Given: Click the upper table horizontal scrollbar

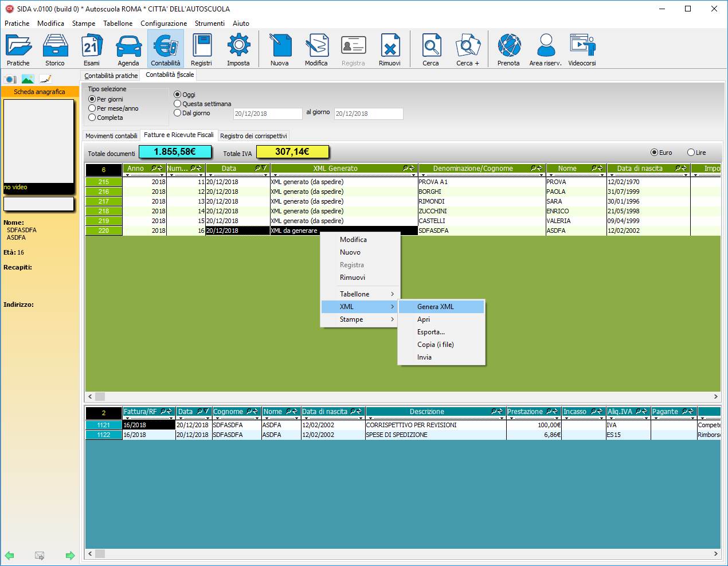Looking at the screenshot, I should tap(401, 396).
